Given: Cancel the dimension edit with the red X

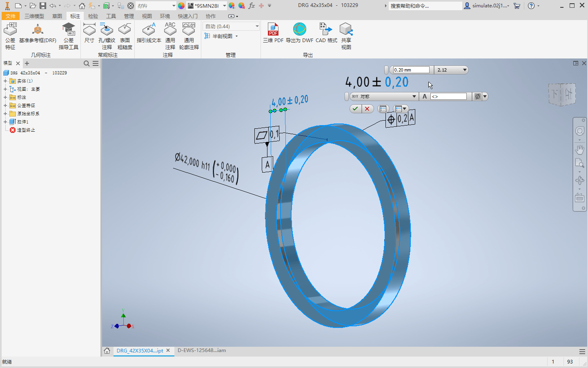Looking at the screenshot, I should (x=367, y=109).
